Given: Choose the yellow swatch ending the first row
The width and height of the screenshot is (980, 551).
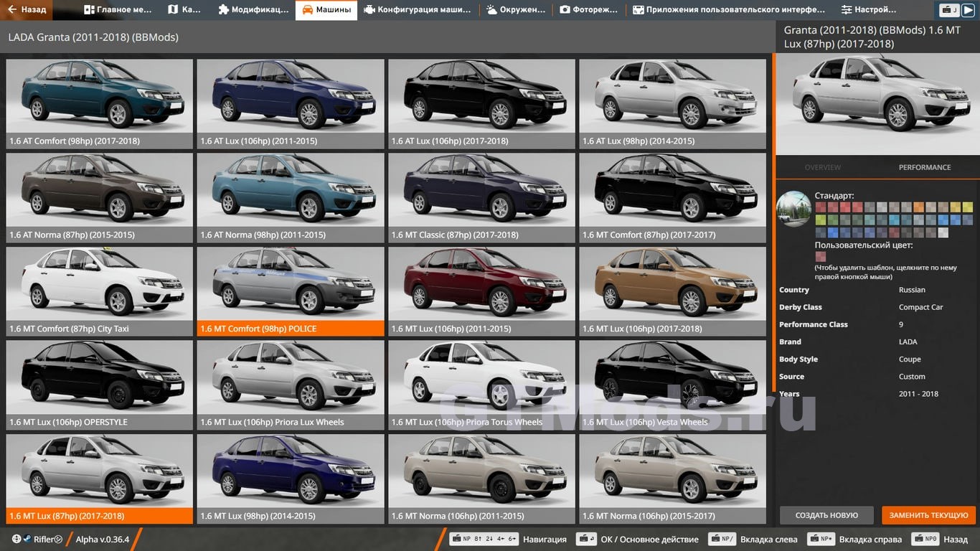Looking at the screenshot, I should tap(967, 207).
